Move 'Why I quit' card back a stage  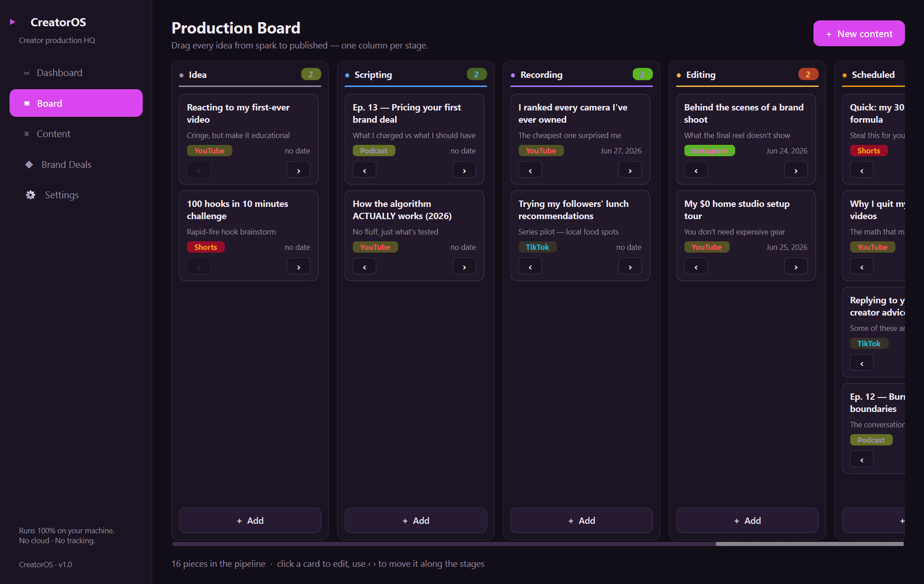[x=862, y=267]
